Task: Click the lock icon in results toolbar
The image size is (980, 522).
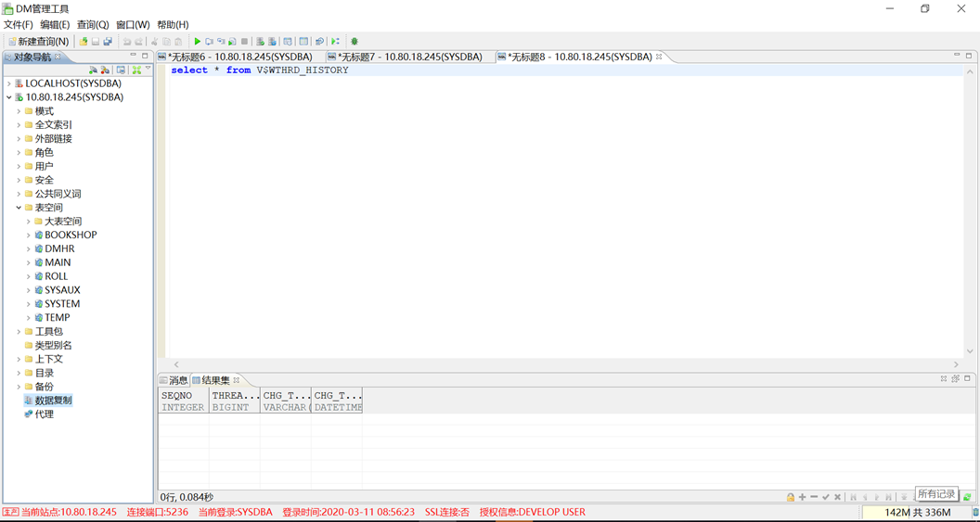Action: pos(790,497)
